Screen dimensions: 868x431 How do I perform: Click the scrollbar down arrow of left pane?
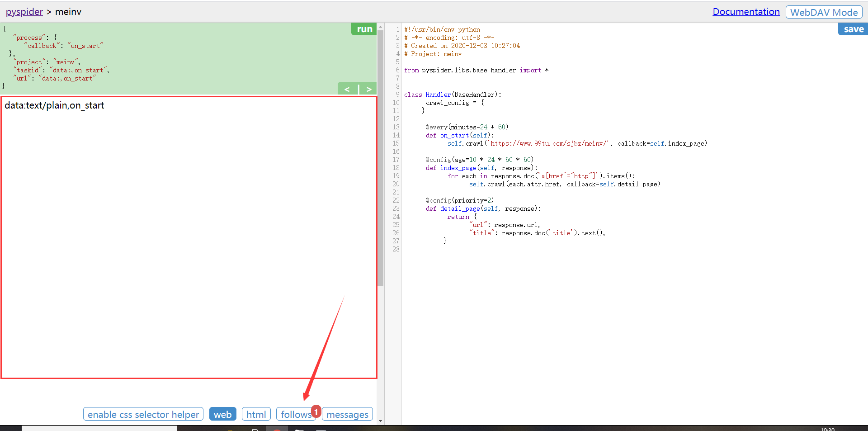click(x=381, y=421)
